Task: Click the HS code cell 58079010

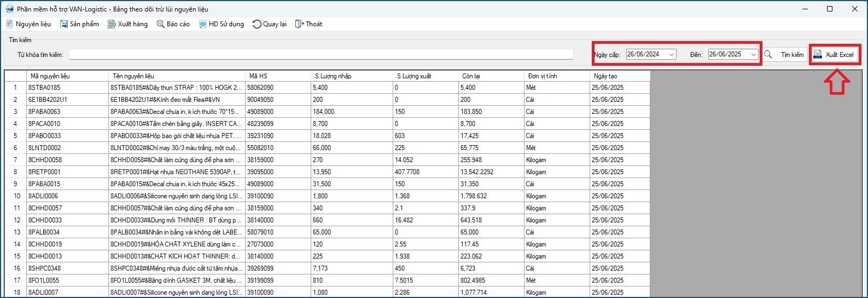Action: [x=278, y=232]
